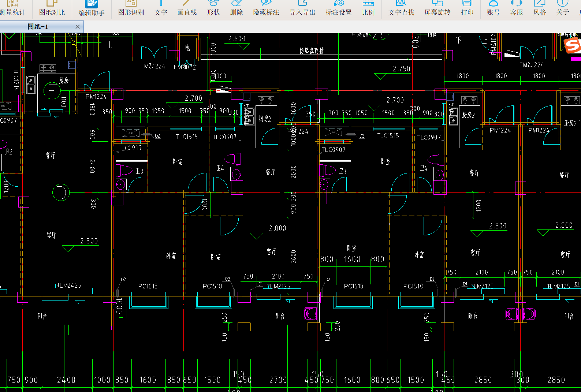This screenshot has height=392, width=581.
Task: Select the 文字 text tool
Action: pyautogui.click(x=161, y=8)
